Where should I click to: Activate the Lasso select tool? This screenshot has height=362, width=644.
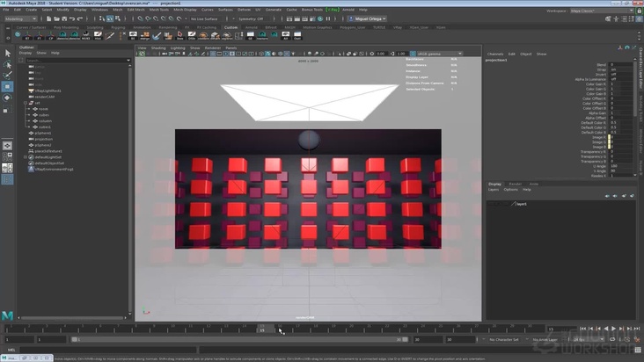pos(8,64)
